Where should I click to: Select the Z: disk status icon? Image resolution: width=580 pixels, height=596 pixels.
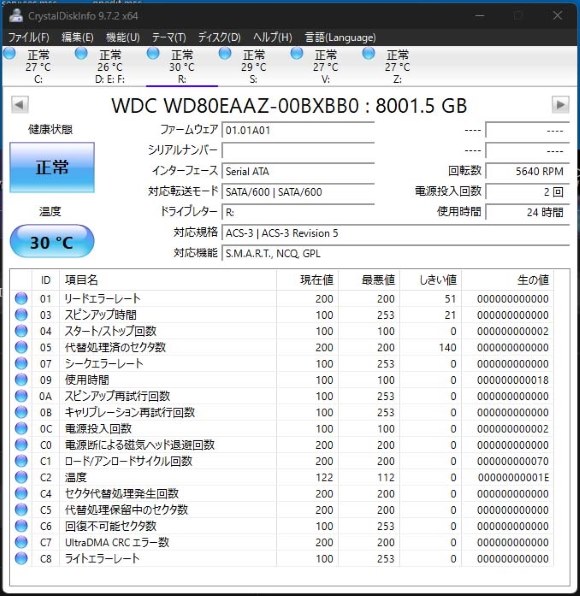(x=368, y=54)
